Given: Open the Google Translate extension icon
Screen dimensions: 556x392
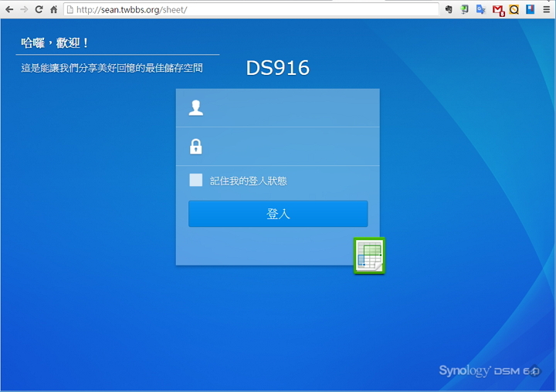Looking at the screenshot, I should [x=481, y=9].
